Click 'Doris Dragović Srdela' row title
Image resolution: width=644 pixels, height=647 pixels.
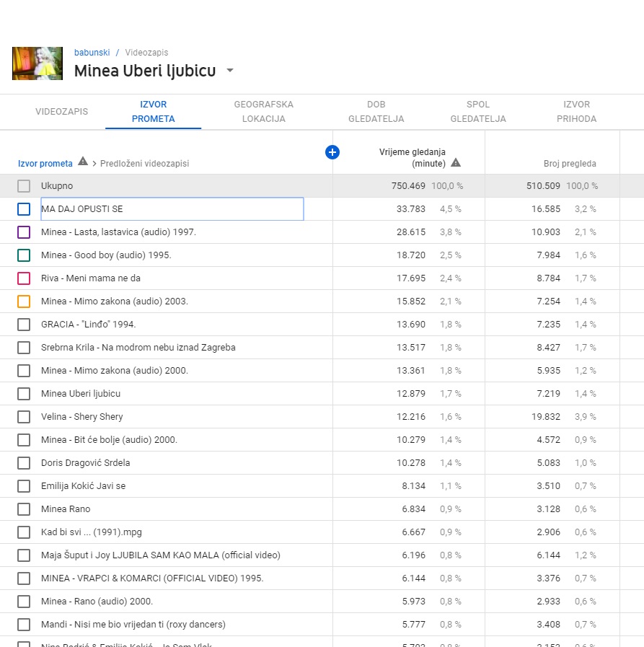[x=85, y=463]
